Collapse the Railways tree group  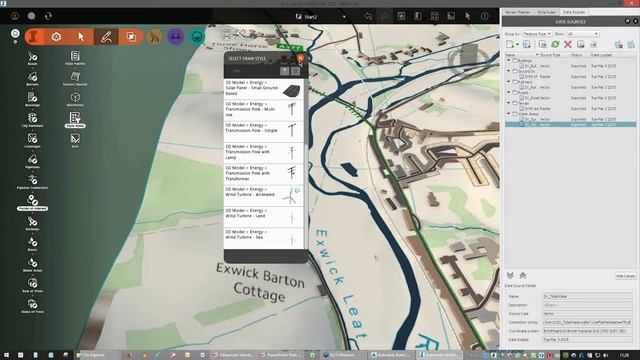pyautogui.click(x=509, y=82)
